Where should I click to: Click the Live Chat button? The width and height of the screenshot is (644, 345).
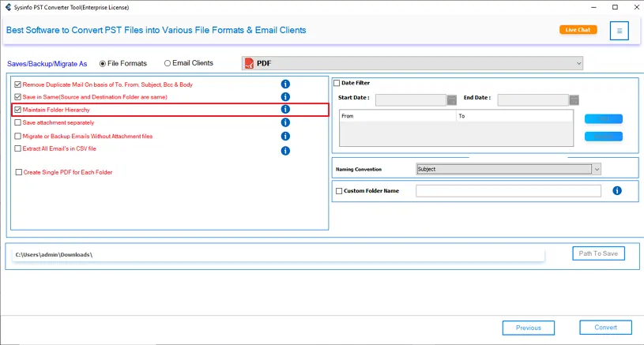(x=578, y=30)
